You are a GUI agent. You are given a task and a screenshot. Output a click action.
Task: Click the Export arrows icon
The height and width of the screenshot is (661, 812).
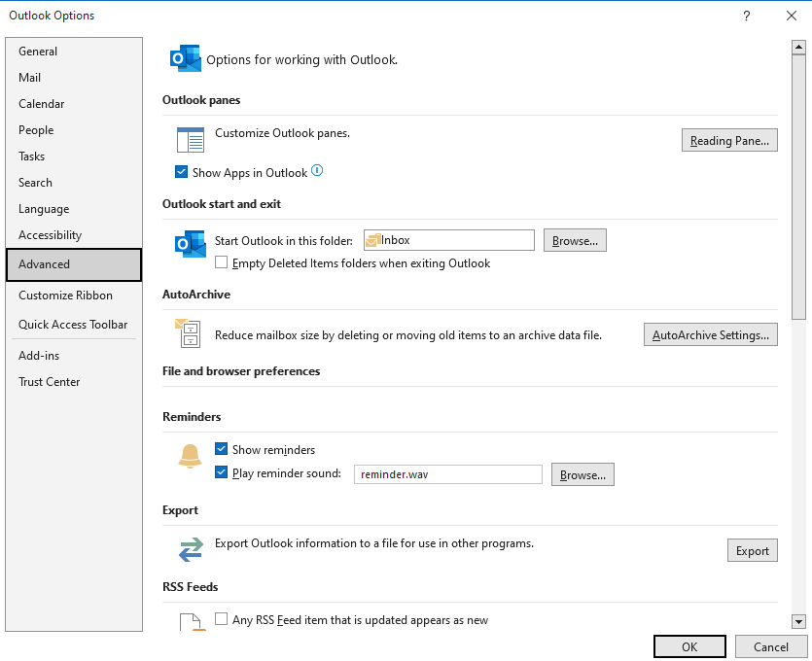tap(191, 550)
